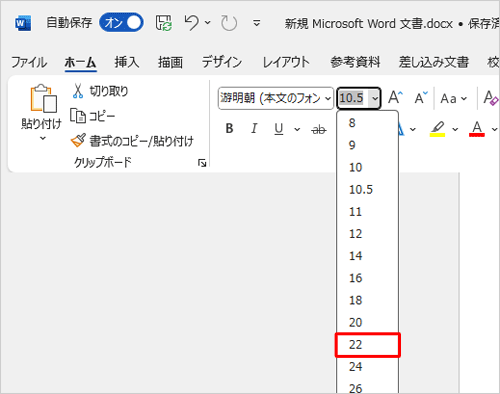Select font size 10 in list
The width and height of the screenshot is (500, 394).
point(367,167)
